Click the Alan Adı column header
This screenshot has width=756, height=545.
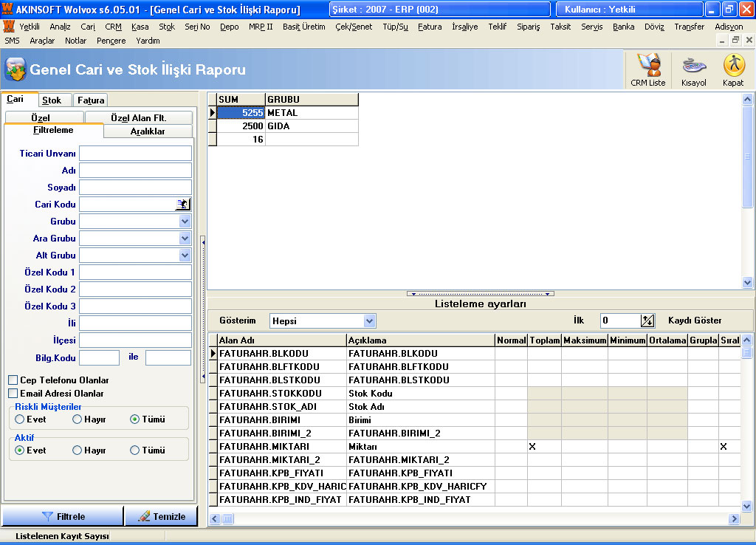(281, 340)
